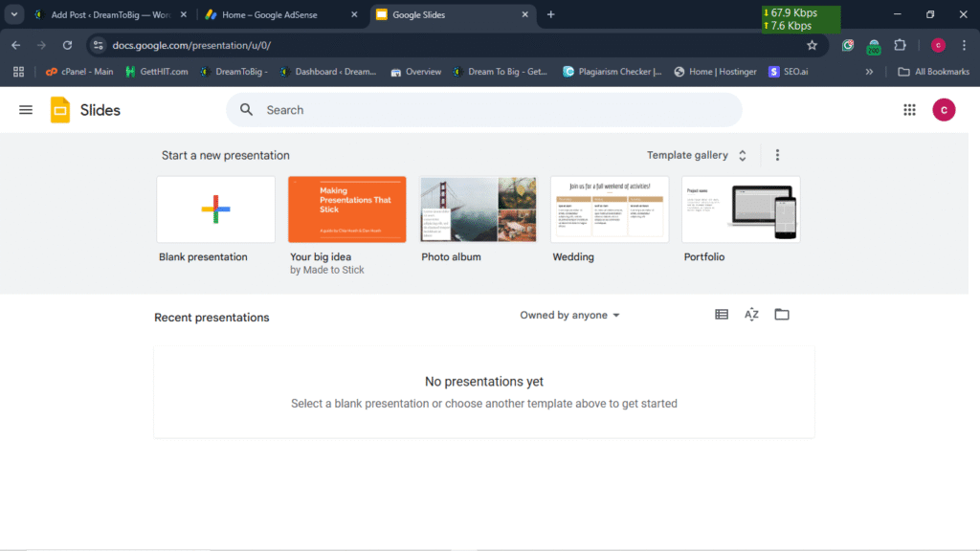Image resolution: width=980 pixels, height=551 pixels.
Task: Open the Plagiarism Checker bookmark
Action: click(612, 72)
